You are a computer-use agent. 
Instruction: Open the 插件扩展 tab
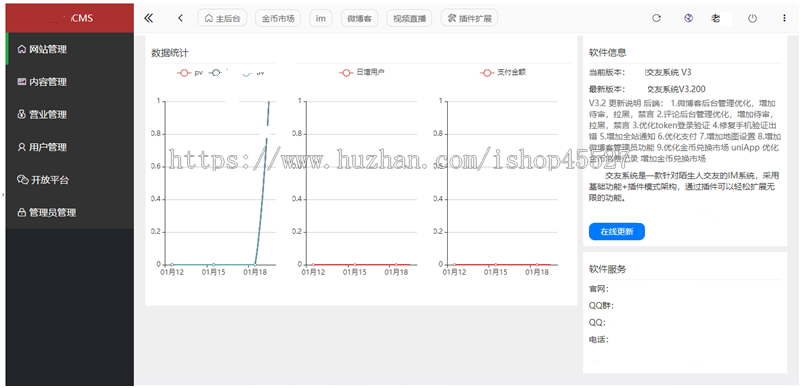tap(469, 18)
